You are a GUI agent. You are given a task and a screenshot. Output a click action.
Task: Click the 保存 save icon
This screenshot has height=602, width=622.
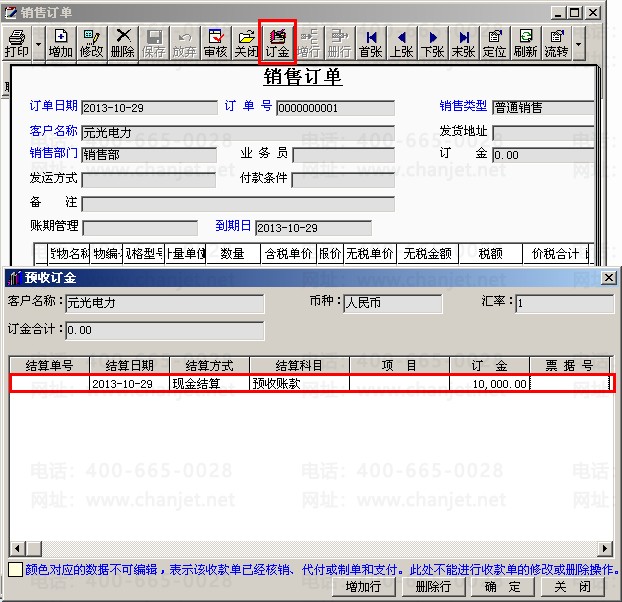pos(154,43)
